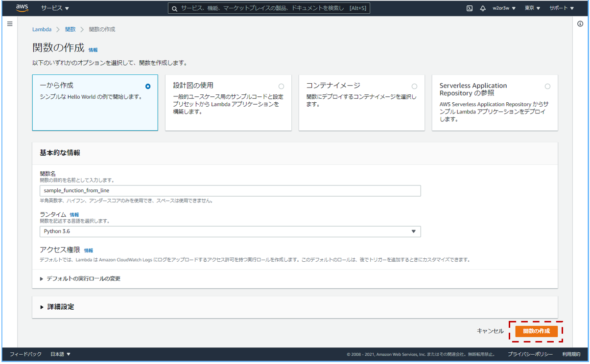Select コンテナイメージ as creation method
Screen dimensions: 590x364
coord(414,86)
